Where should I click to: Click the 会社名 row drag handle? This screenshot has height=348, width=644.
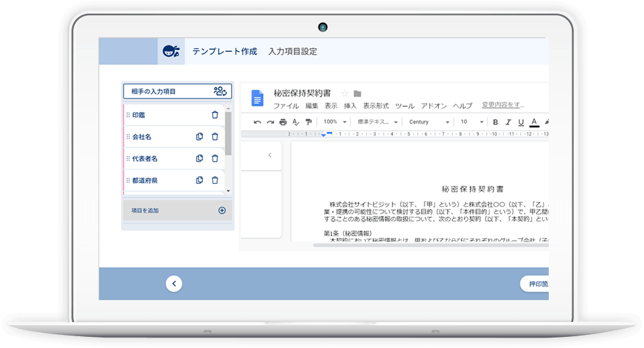(128, 137)
